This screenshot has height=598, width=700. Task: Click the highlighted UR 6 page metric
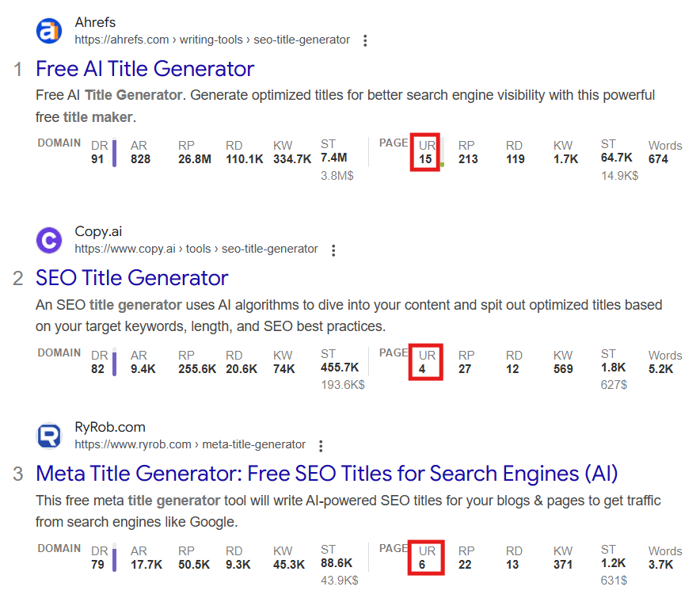pos(425,558)
